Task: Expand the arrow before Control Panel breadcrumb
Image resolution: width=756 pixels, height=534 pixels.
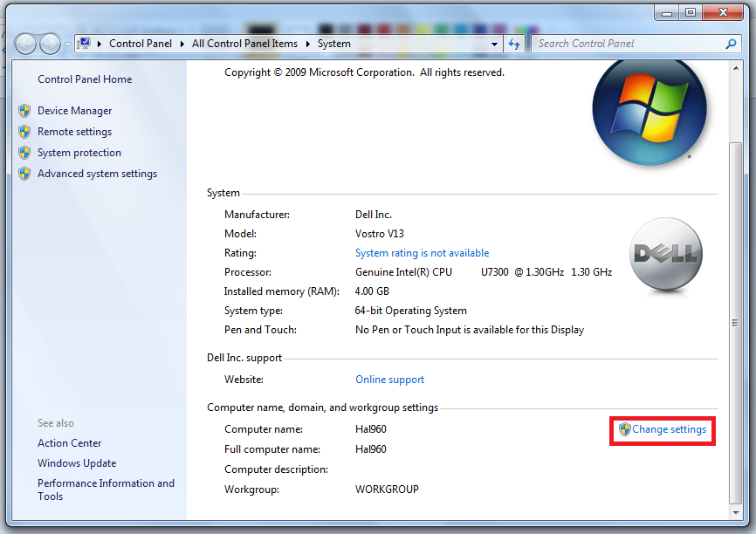Action: (100, 44)
